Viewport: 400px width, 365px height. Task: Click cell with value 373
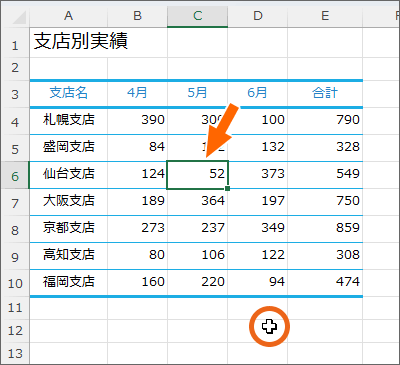(x=258, y=175)
